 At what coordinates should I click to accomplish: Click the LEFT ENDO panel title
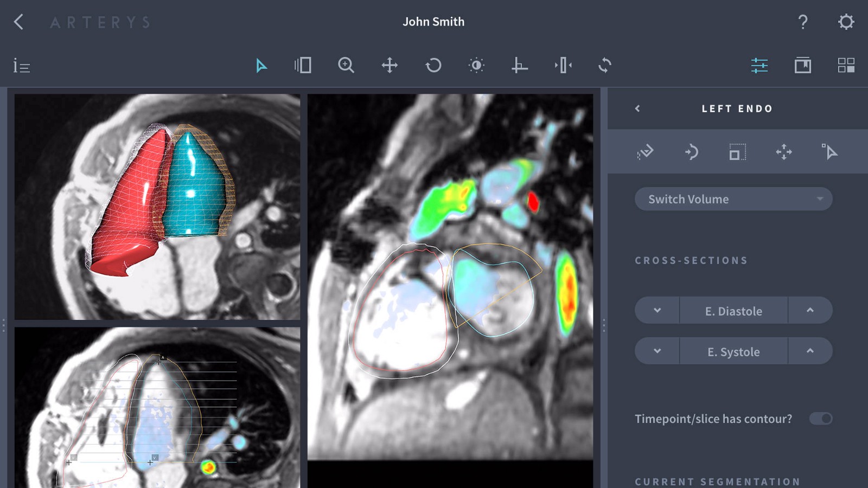[737, 108]
